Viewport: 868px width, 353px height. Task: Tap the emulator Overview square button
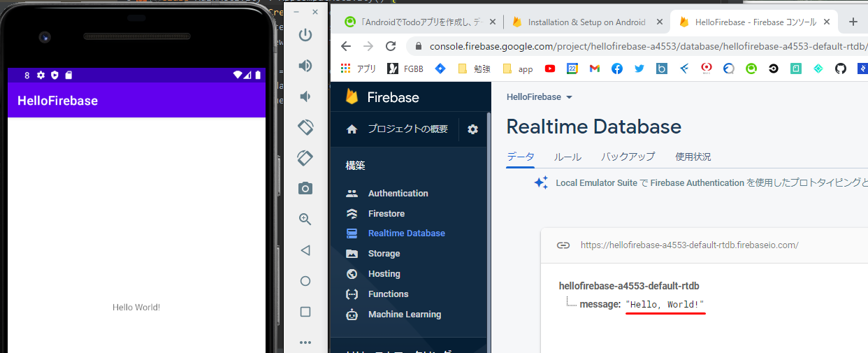305,312
